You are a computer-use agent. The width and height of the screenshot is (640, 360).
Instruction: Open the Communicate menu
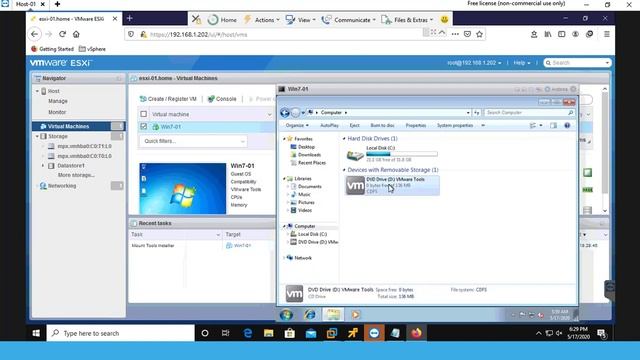coord(348,20)
